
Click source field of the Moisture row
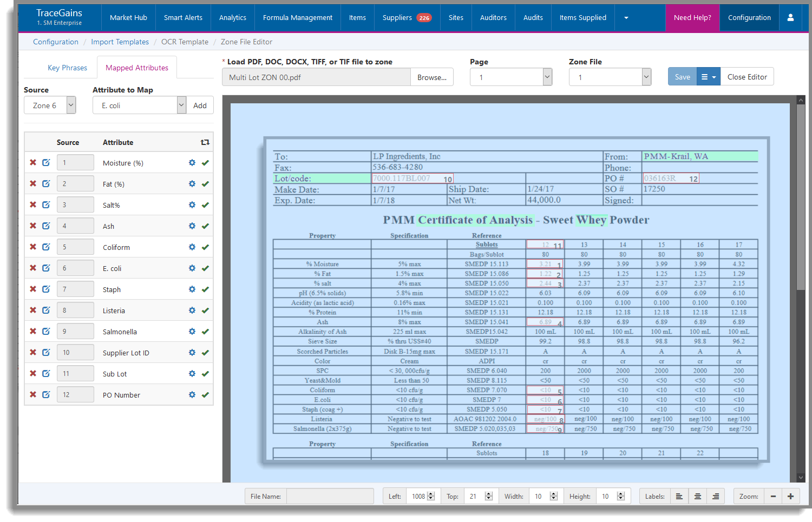75,163
